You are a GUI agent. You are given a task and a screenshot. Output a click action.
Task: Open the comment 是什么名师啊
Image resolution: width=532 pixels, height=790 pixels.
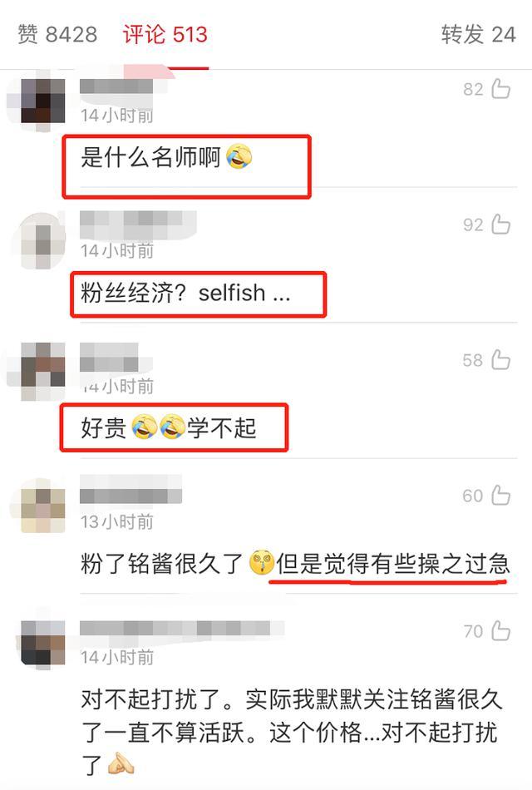tap(166, 157)
